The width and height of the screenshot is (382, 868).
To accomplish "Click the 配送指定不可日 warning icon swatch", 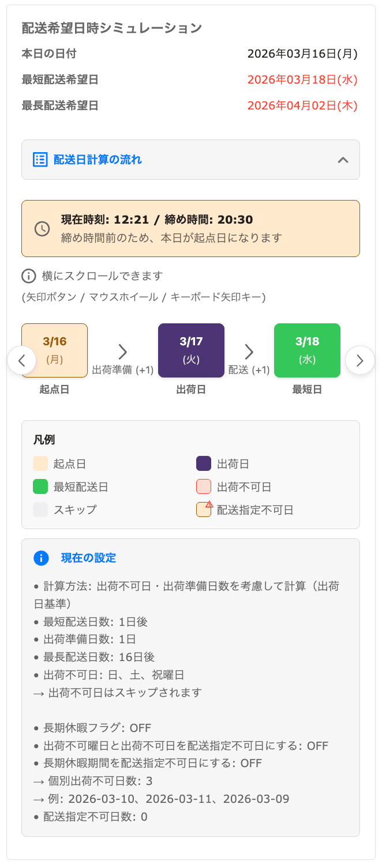I will click(204, 510).
